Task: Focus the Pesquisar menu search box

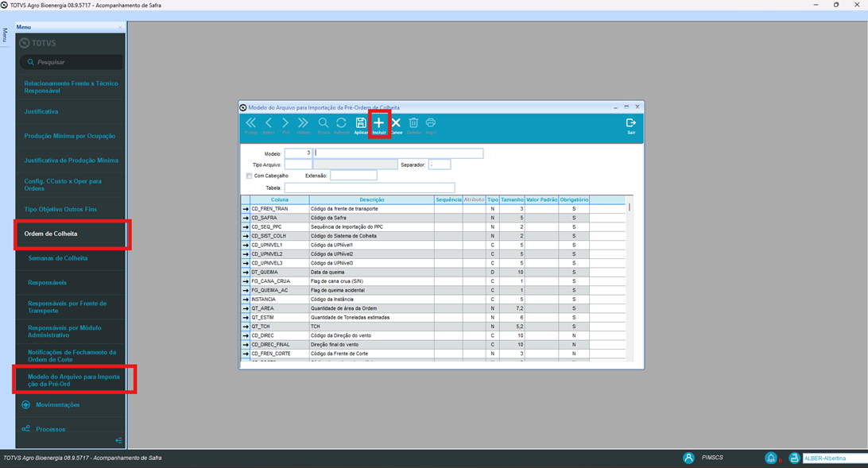Action: coord(72,62)
